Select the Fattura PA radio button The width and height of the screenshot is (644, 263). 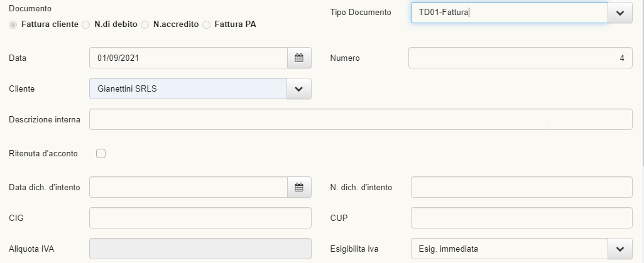coord(207,24)
